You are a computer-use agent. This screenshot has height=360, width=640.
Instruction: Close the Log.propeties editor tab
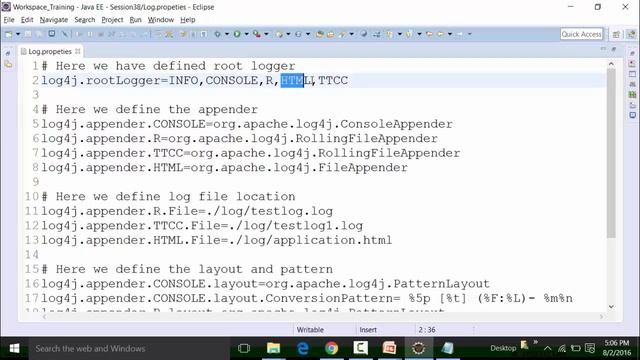pyautogui.click(x=78, y=51)
